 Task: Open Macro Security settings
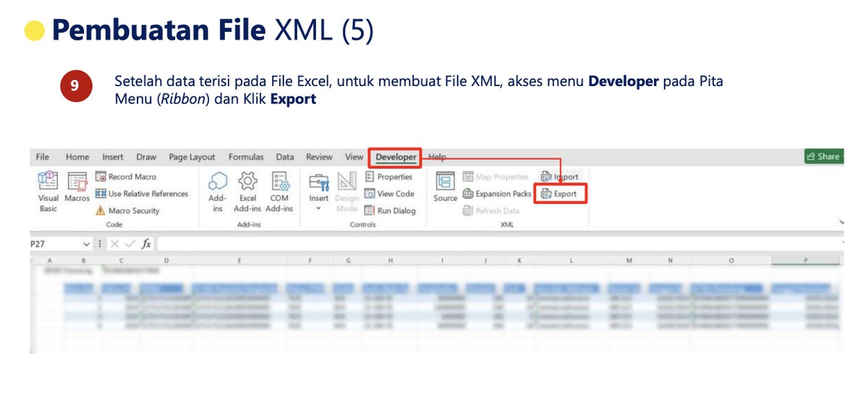pyautogui.click(x=128, y=211)
